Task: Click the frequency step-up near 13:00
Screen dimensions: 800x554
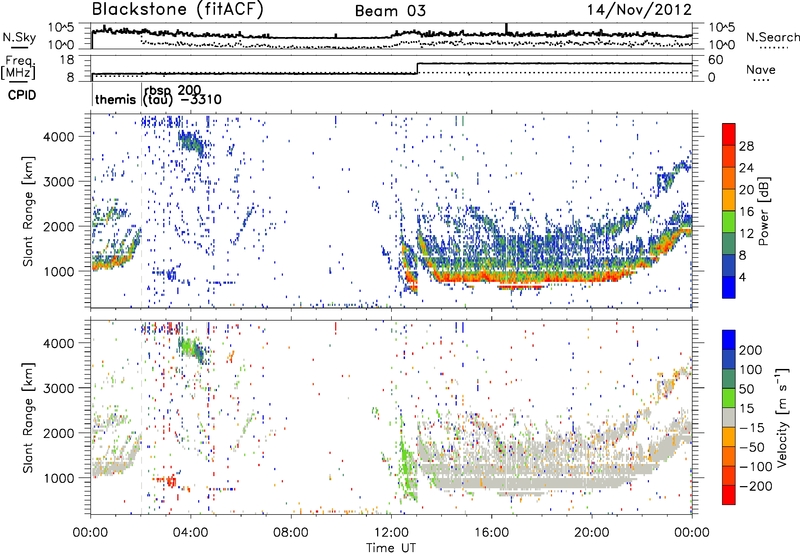Action: coord(417,68)
